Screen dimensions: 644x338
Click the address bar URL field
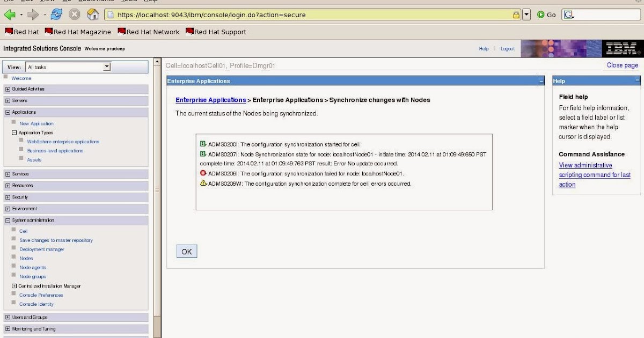pyautogui.click(x=313, y=14)
